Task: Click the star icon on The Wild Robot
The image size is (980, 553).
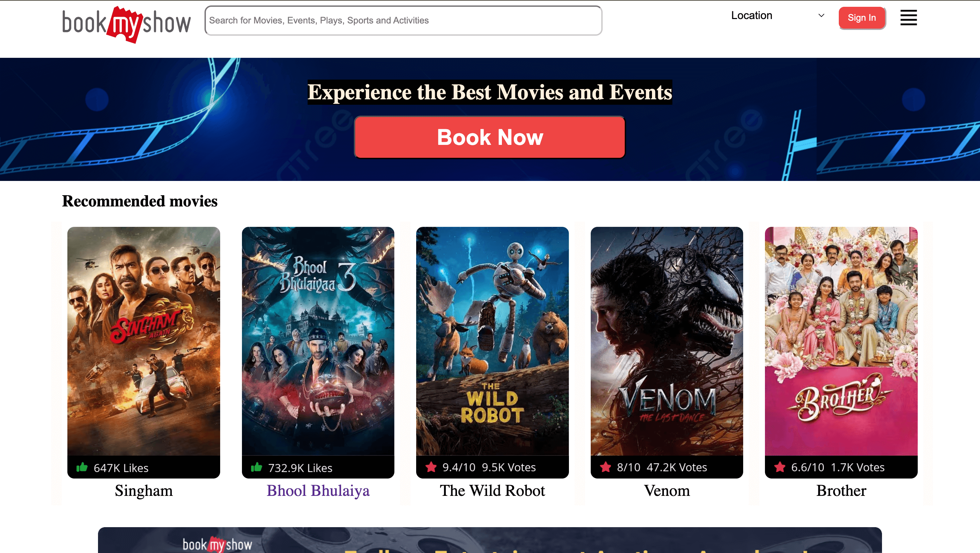Action: tap(431, 467)
